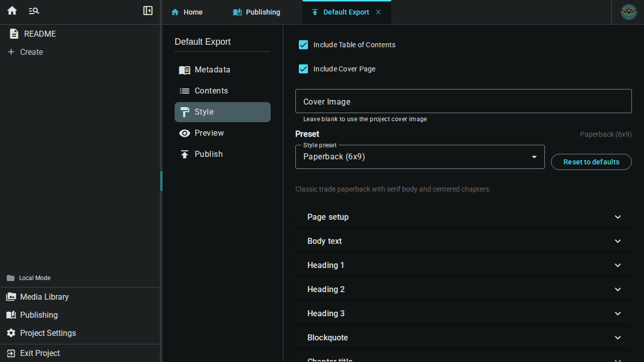Expand the Page setup section
The height and width of the screenshot is (362, 644).
[x=463, y=217]
